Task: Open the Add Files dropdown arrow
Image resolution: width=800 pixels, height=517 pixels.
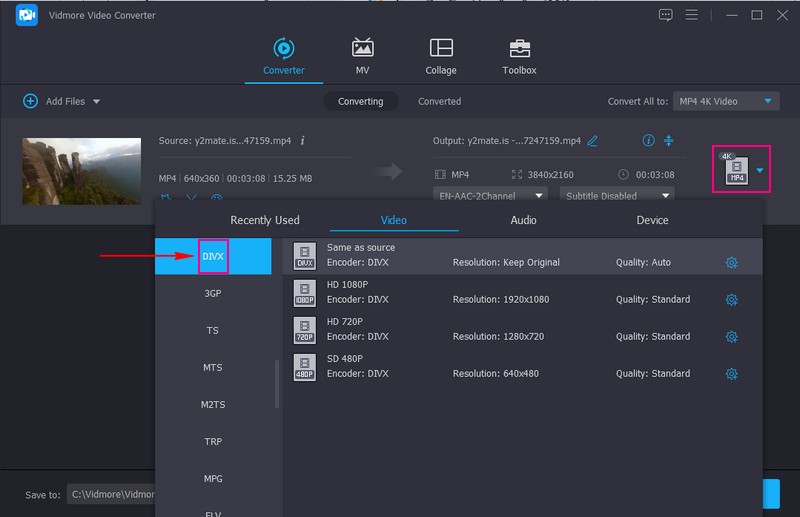Action: (96, 102)
